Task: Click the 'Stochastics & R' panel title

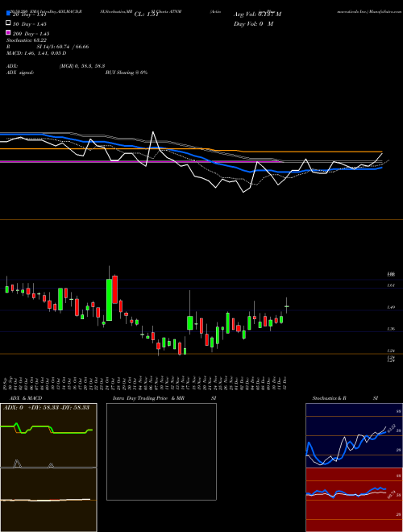Action: 330,398
